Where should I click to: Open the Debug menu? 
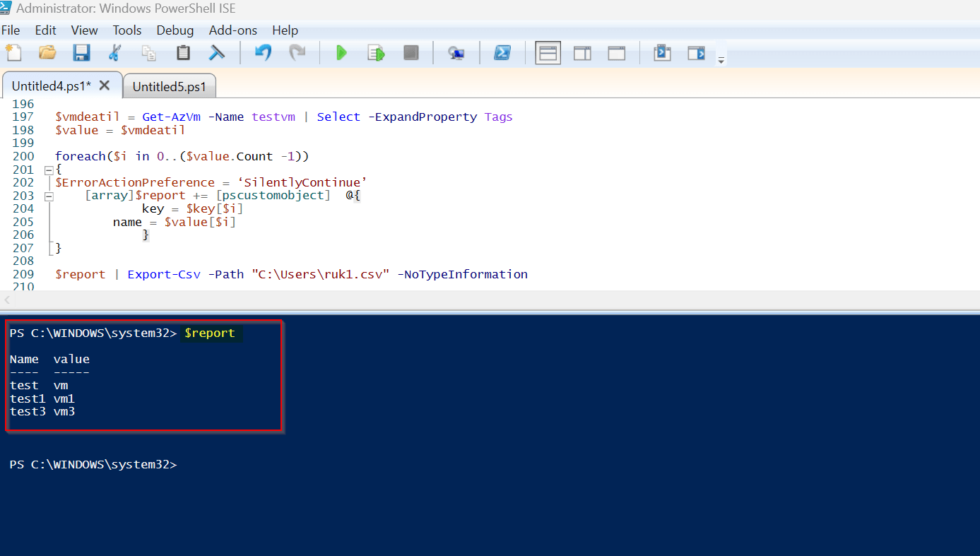[x=175, y=30]
